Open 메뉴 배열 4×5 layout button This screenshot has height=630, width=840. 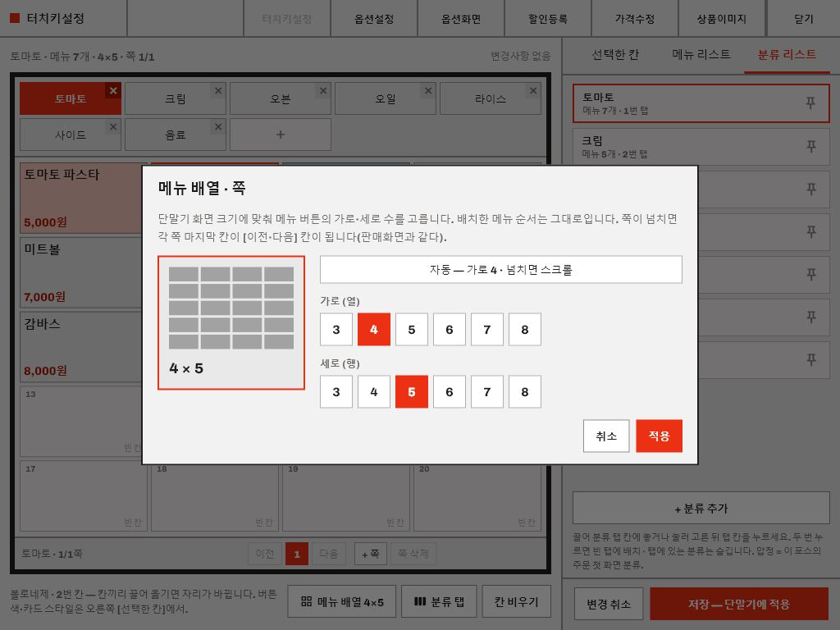point(342,601)
